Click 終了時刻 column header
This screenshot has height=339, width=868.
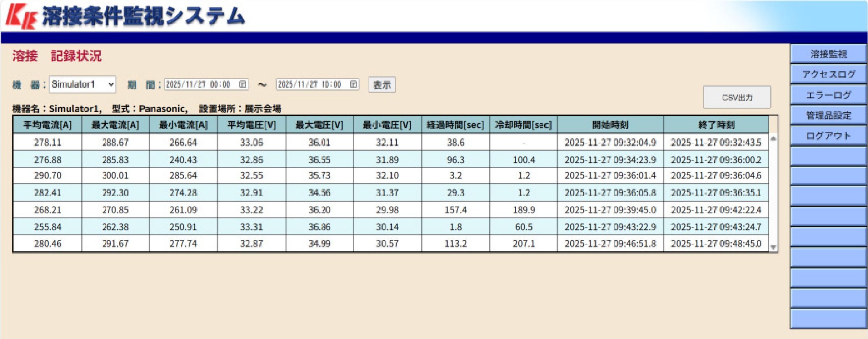716,125
